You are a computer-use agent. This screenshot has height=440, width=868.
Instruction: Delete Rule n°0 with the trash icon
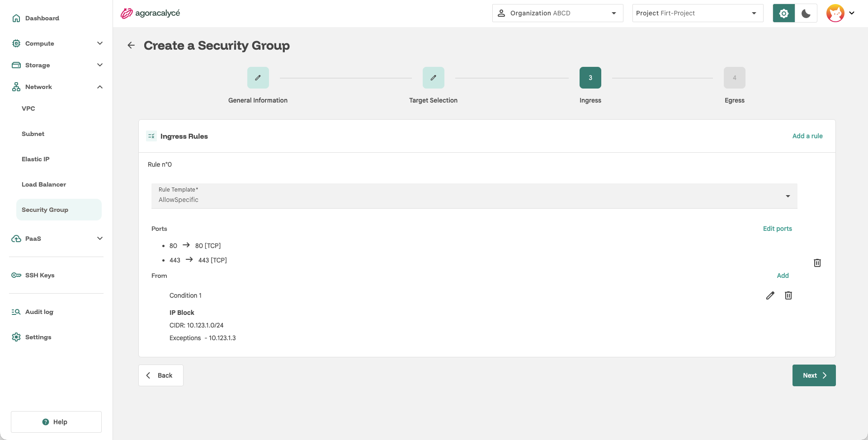click(817, 263)
